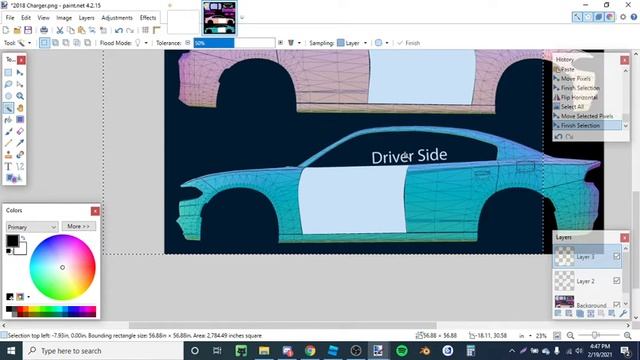Open the Edit menu
The image size is (640, 360).
coord(26,18)
